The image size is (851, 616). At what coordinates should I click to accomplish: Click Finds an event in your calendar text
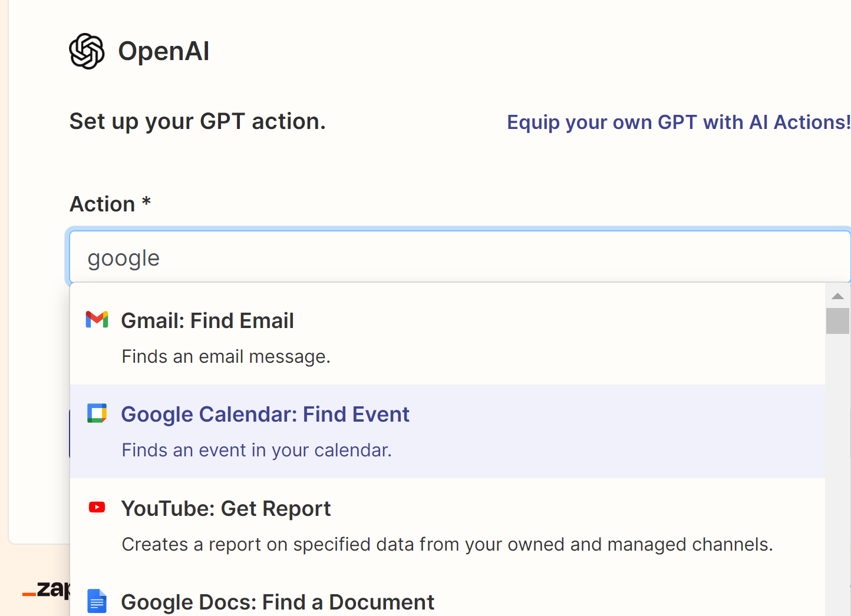tap(256, 450)
